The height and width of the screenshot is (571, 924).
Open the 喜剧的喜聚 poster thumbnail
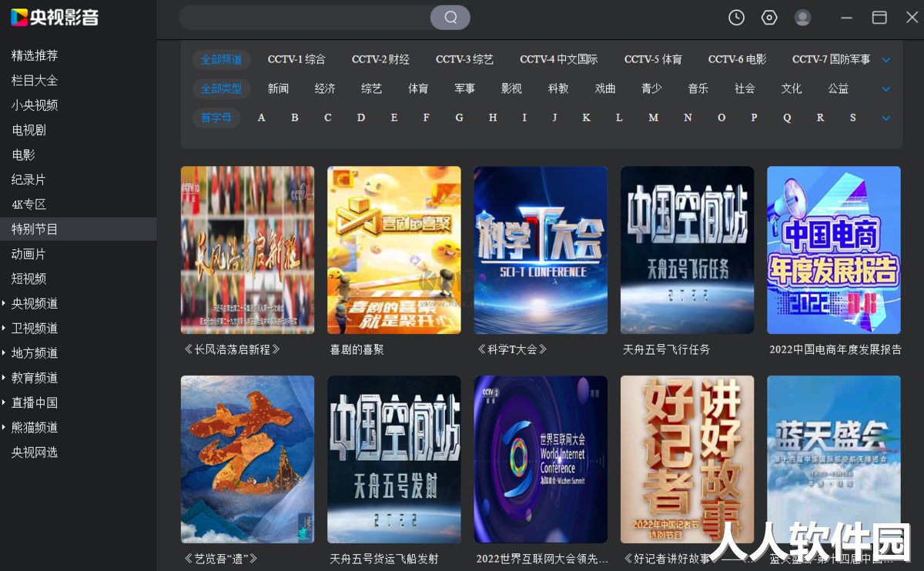pyautogui.click(x=394, y=250)
